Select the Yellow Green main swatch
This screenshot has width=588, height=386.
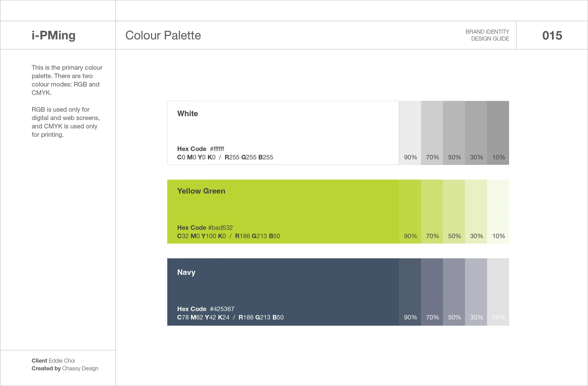pyautogui.click(x=283, y=211)
